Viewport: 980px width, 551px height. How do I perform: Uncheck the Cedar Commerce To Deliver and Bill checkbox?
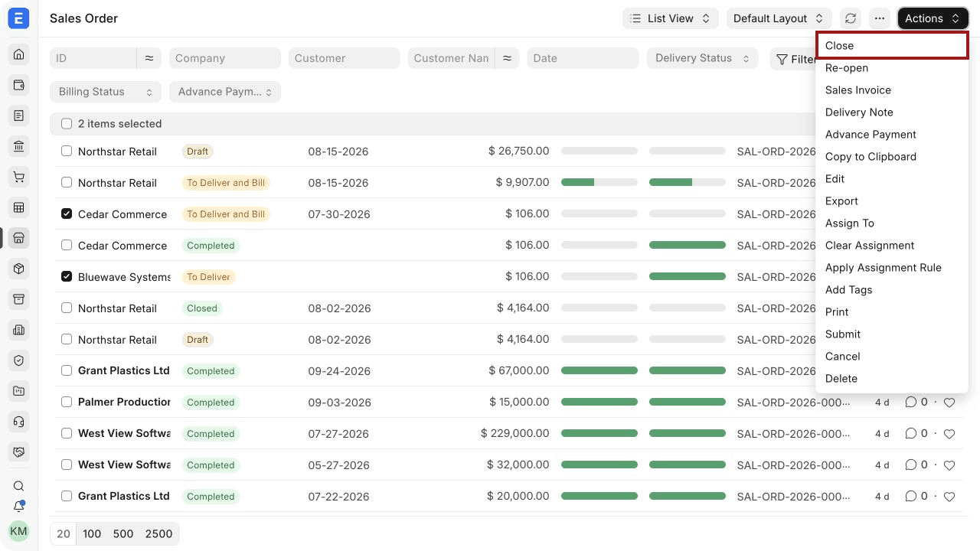click(67, 214)
